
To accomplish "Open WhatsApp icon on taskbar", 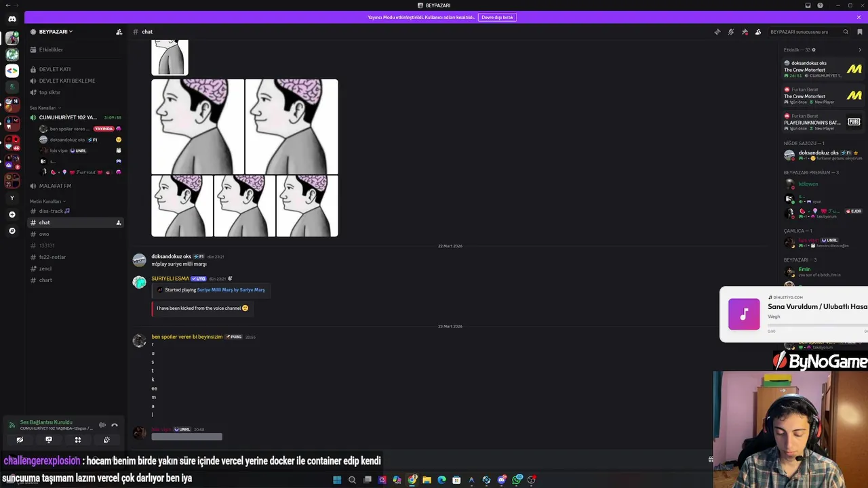I will coord(517,480).
